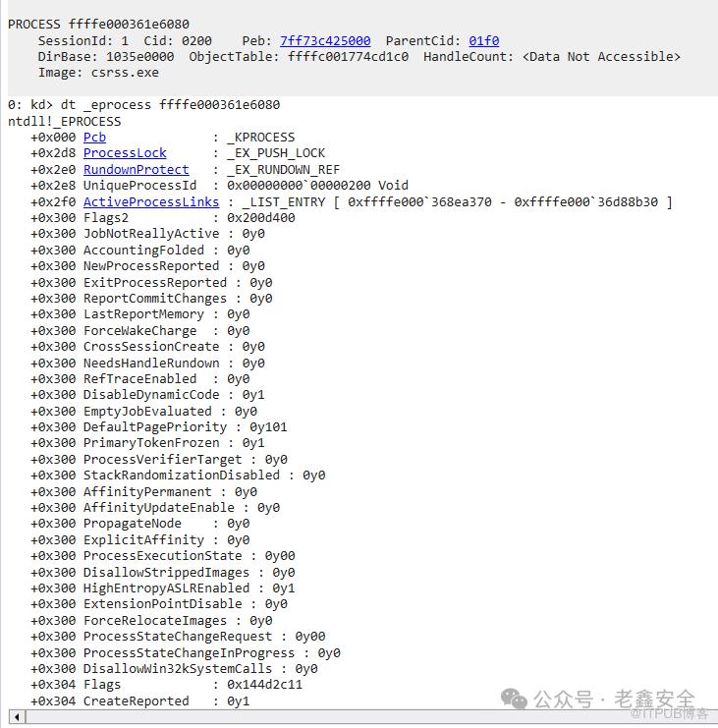The width and height of the screenshot is (718, 728).
Task: Follow the Pcb field link
Action: 94,138
